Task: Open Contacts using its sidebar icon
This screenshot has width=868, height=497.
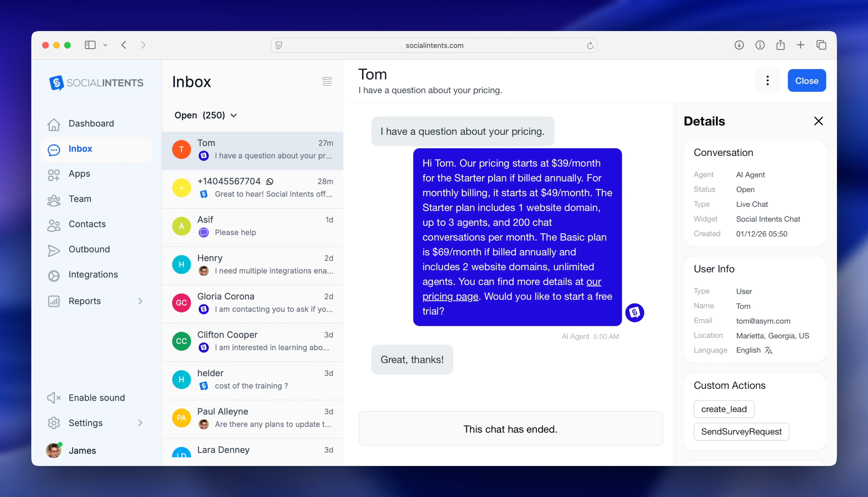Action: tap(54, 224)
